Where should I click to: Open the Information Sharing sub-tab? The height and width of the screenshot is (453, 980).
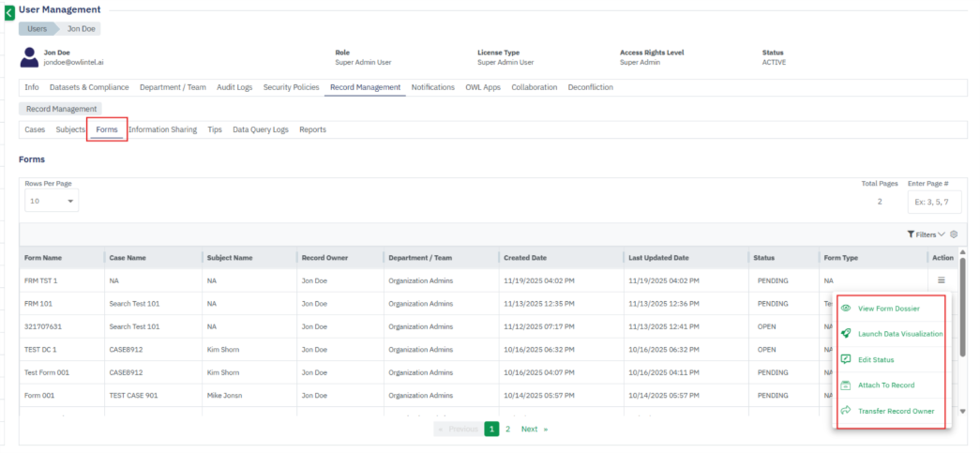coord(162,129)
